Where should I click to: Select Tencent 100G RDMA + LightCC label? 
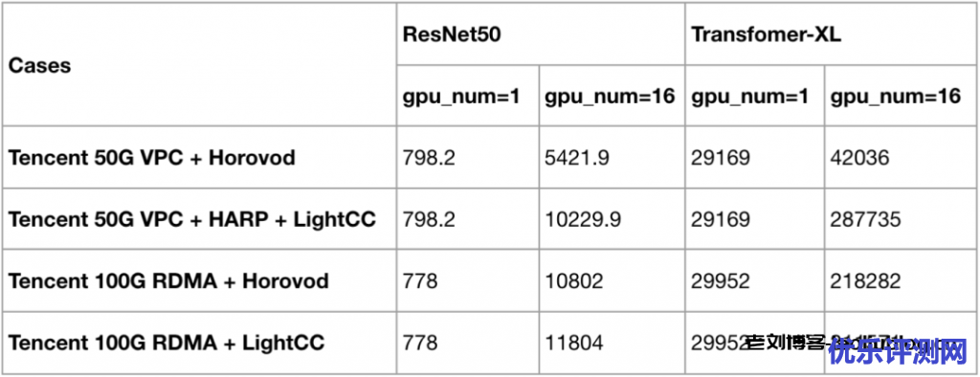167,343
